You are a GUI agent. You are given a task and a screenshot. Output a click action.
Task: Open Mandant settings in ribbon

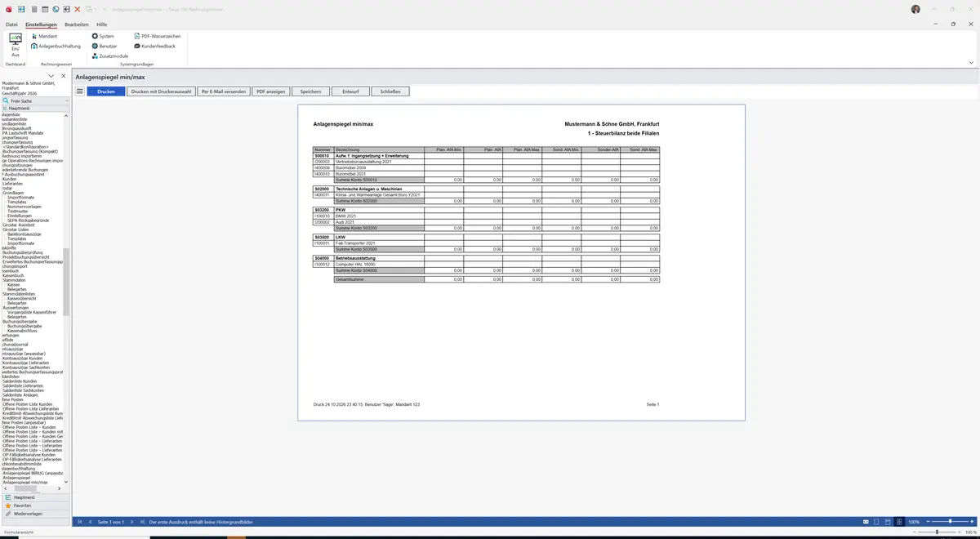pyautogui.click(x=43, y=37)
